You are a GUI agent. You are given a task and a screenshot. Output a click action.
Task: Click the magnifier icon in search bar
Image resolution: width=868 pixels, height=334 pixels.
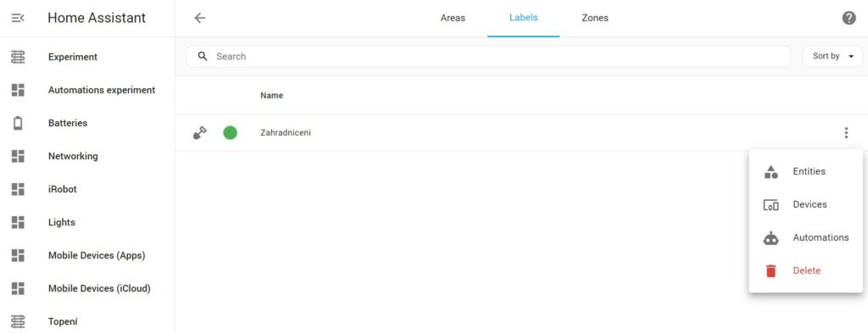(x=203, y=56)
